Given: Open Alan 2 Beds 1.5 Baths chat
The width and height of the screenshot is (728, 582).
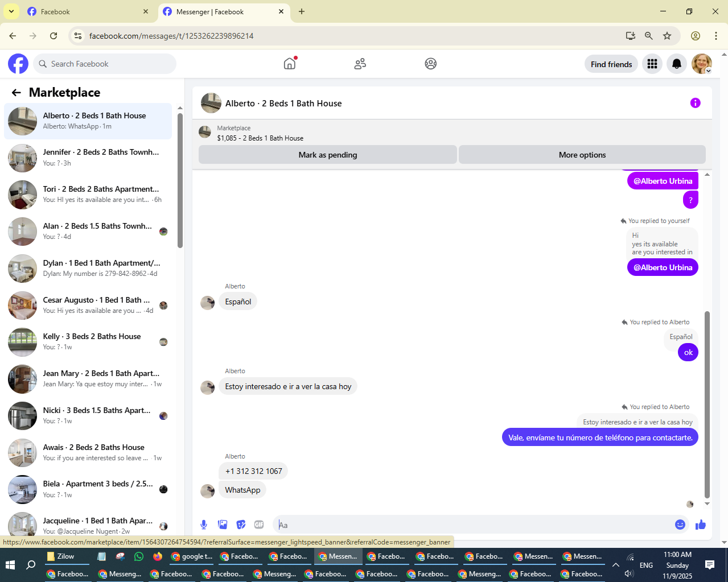Looking at the screenshot, I should pyautogui.click(x=88, y=232).
